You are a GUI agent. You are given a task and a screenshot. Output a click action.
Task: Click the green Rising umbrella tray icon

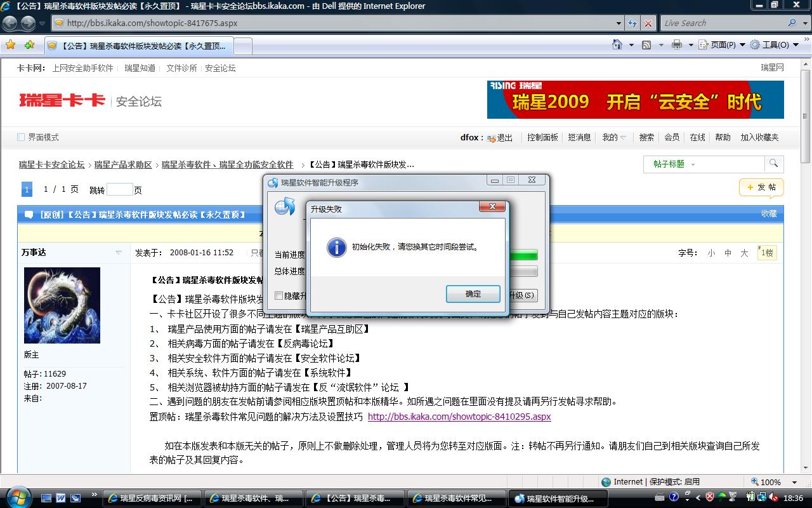721,497
